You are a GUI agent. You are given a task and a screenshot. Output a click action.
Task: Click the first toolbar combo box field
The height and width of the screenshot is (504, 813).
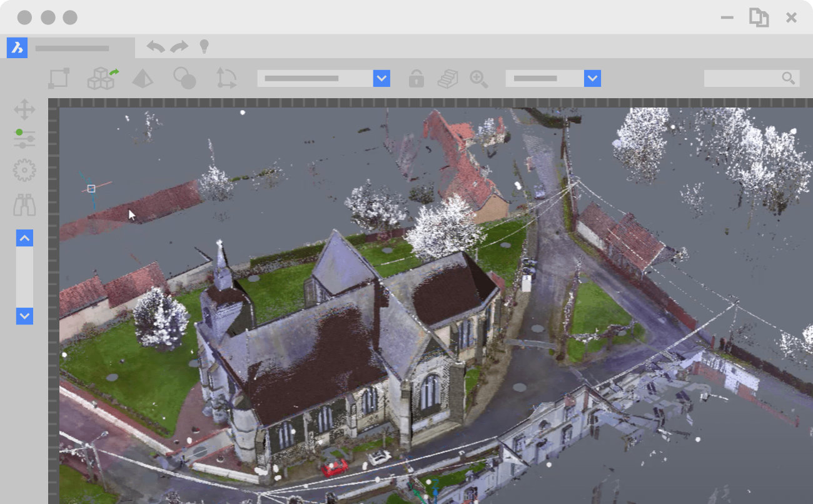tap(315, 78)
